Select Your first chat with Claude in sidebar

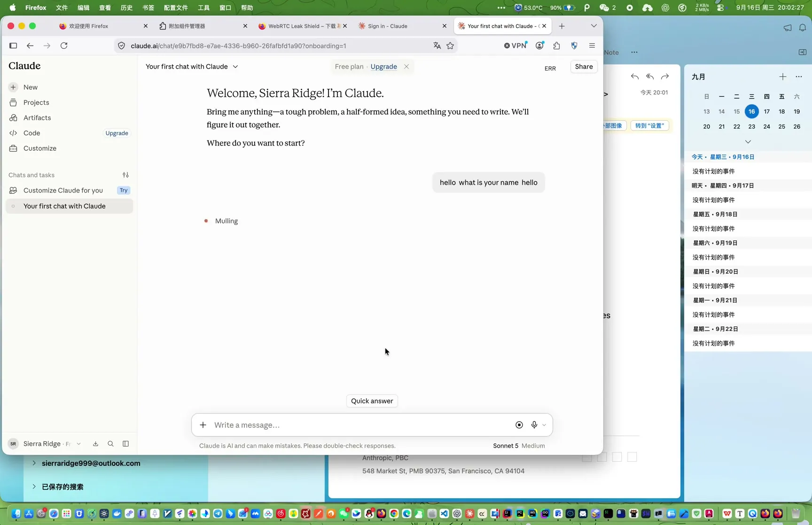coord(70,206)
